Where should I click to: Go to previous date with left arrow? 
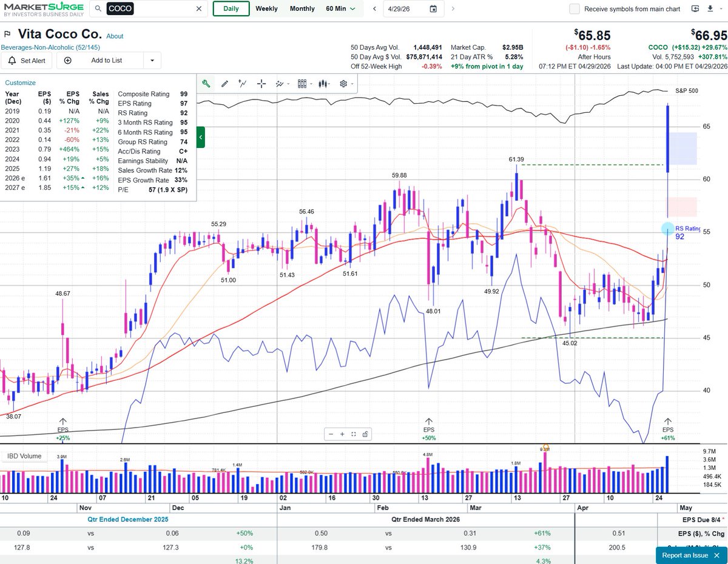click(x=374, y=8)
